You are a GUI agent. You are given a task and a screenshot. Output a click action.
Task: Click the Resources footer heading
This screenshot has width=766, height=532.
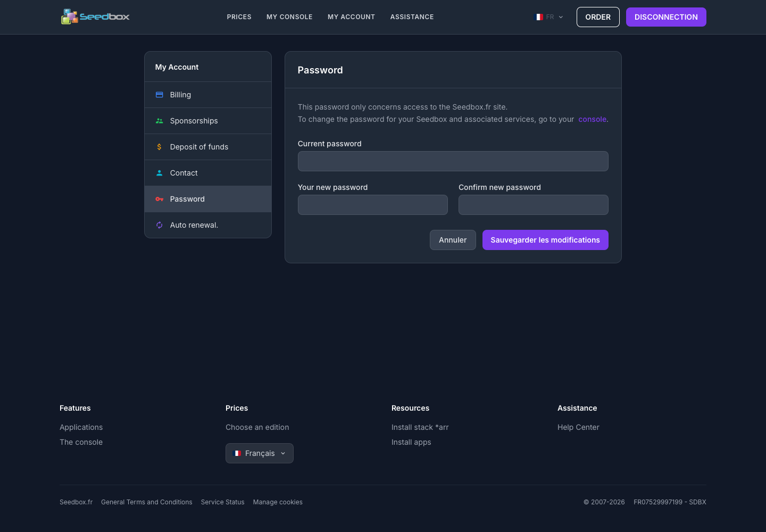point(410,408)
